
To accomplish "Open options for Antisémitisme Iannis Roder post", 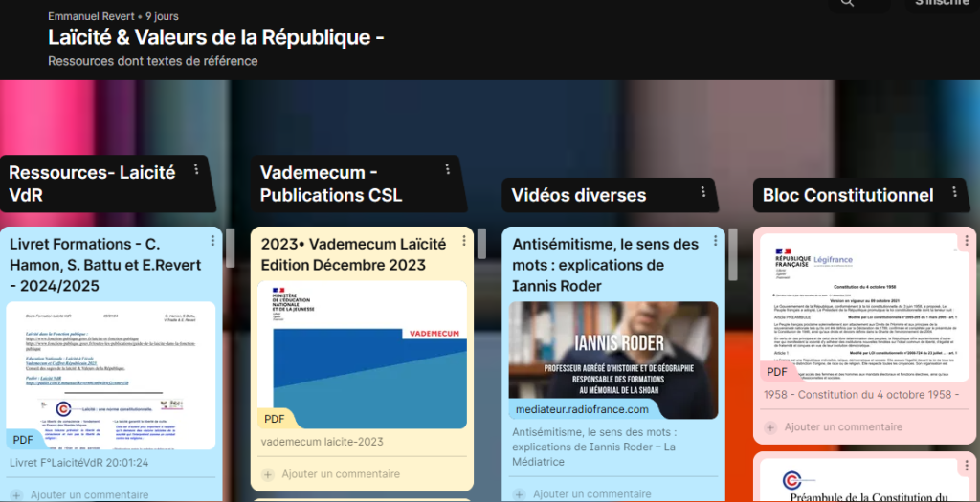I will point(716,240).
